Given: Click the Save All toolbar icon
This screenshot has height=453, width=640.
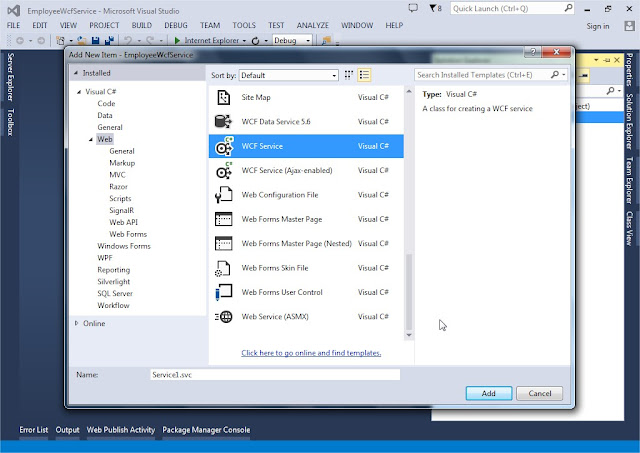Looking at the screenshot, I should tap(109, 40).
